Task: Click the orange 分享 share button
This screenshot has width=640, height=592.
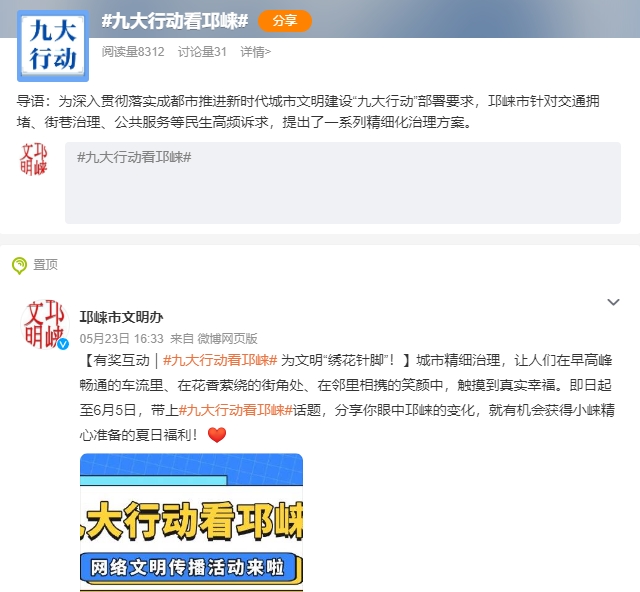Action: click(x=285, y=21)
